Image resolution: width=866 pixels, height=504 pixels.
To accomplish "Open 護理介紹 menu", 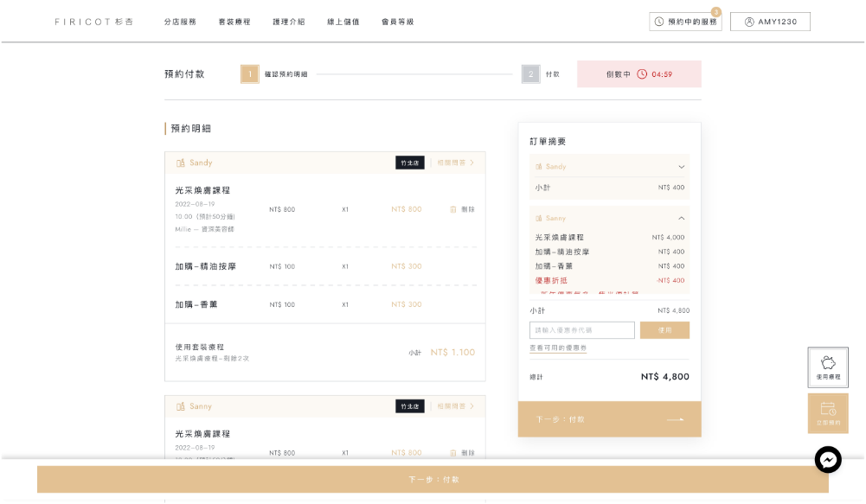I will (x=288, y=22).
